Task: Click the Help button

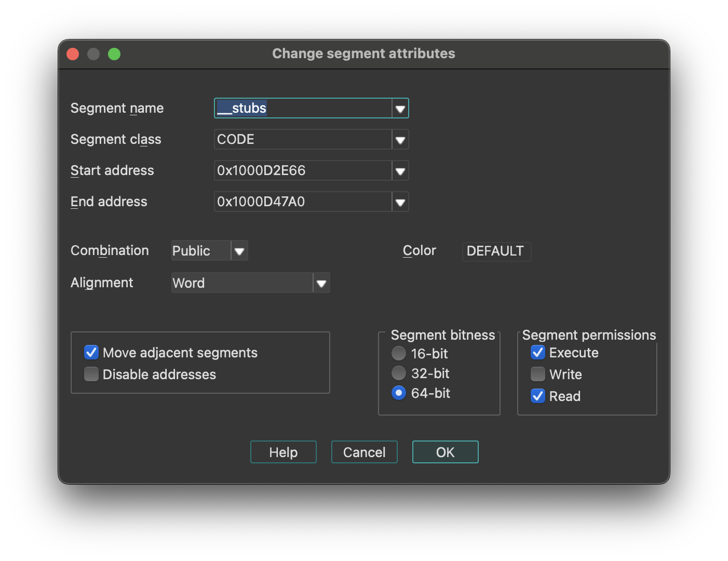Action: pyautogui.click(x=283, y=452)
